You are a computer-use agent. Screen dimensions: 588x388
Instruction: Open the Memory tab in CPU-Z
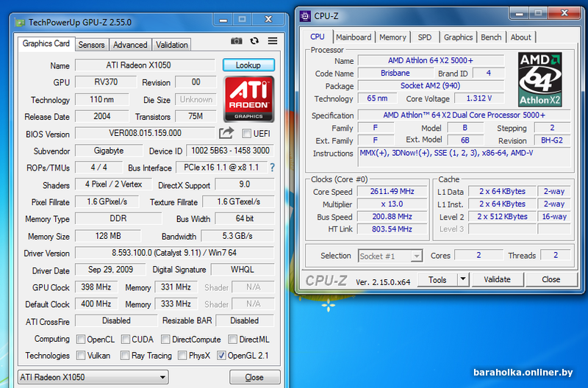click(x=392, y=37)
